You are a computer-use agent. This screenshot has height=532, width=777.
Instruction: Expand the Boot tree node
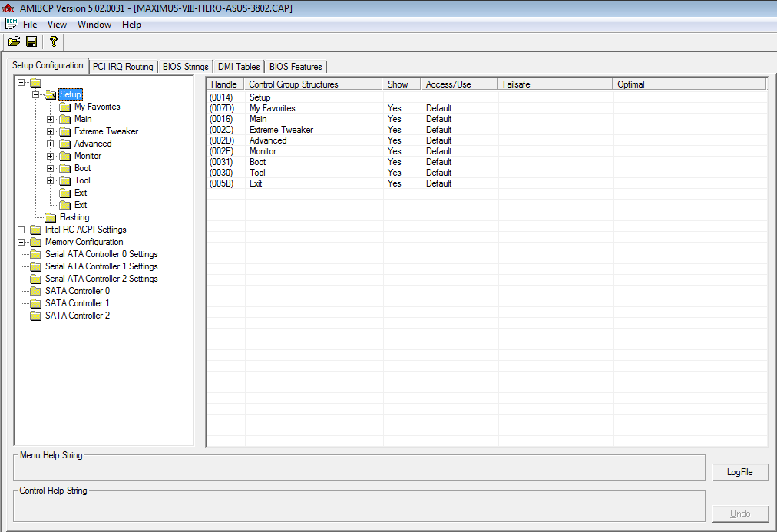[51, 168]
